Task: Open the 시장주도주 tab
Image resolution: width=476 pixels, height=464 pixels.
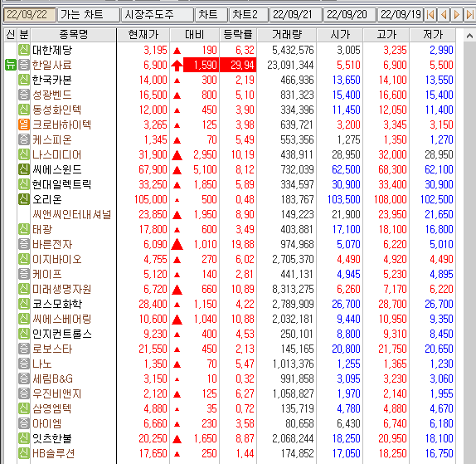Action: click(158, 15)
